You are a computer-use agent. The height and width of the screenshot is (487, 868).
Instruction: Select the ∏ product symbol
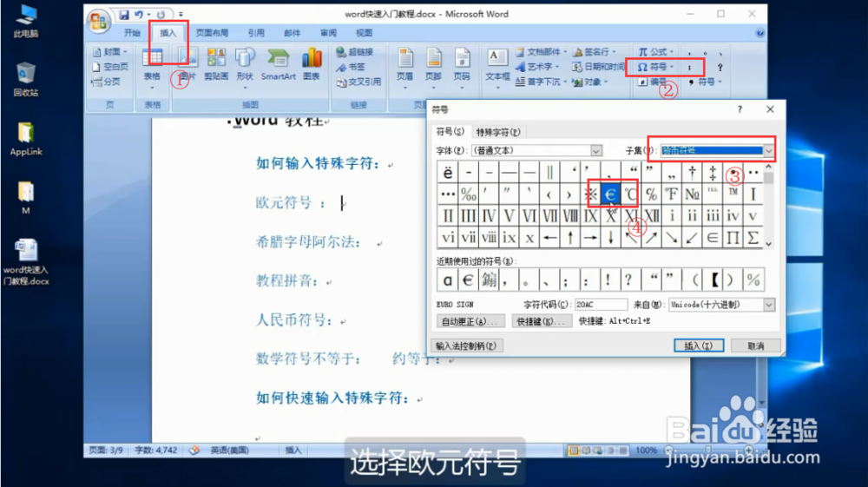coord(733,237)
